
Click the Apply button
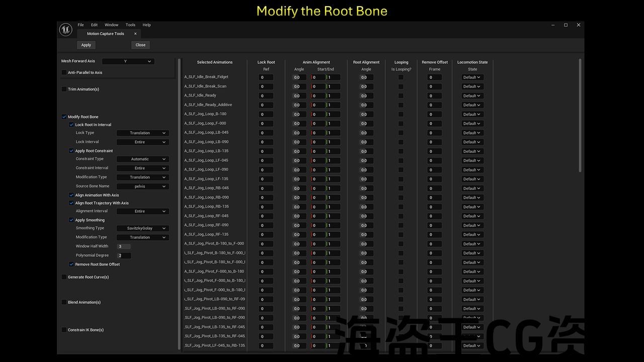click(x=86, y=45)
